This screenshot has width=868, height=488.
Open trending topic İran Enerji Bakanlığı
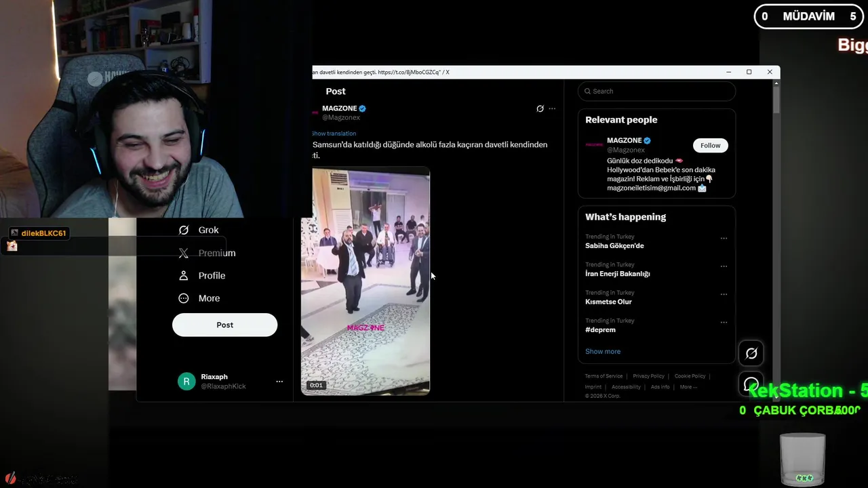tap(617, 274)
